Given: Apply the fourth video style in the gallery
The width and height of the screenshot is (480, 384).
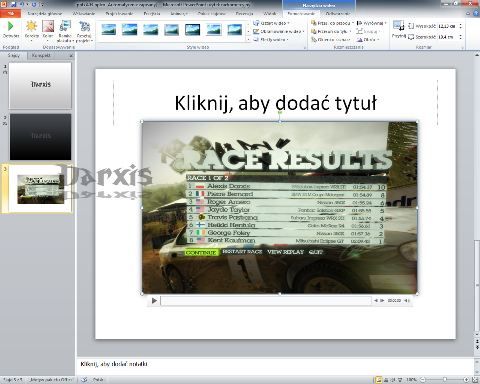Looking at the screenshot, I should tap(172, 30).
